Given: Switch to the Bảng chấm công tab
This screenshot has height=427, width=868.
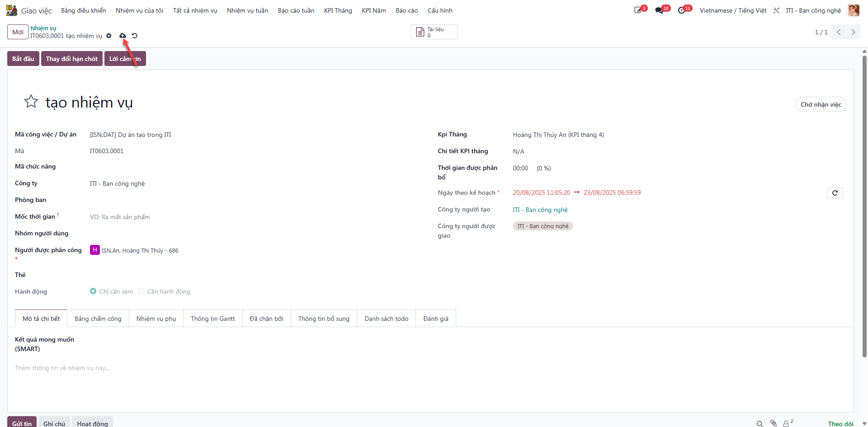Looking at the screenshot, I should click(x=98, y=319).
